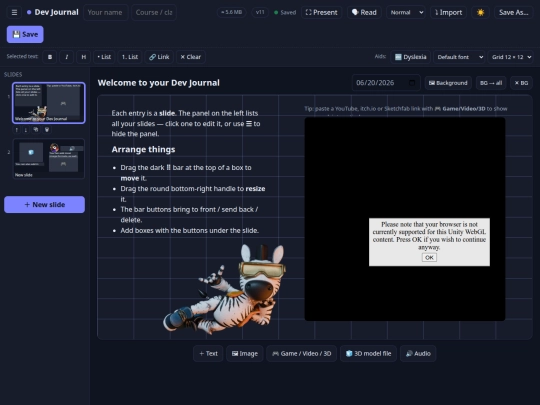Select slide 2 'New slide' thumbnail
Image resolution: width=540 pixels, height=405 pixels.
(49, 158)
